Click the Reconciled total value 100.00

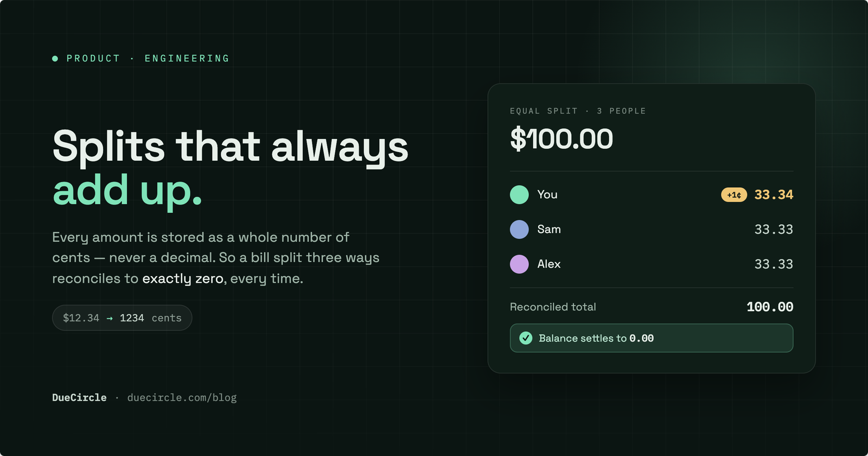tap(770, 307)
